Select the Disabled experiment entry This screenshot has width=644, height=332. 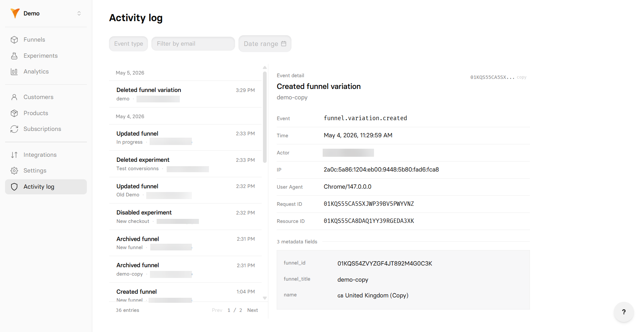coord(185,217)
